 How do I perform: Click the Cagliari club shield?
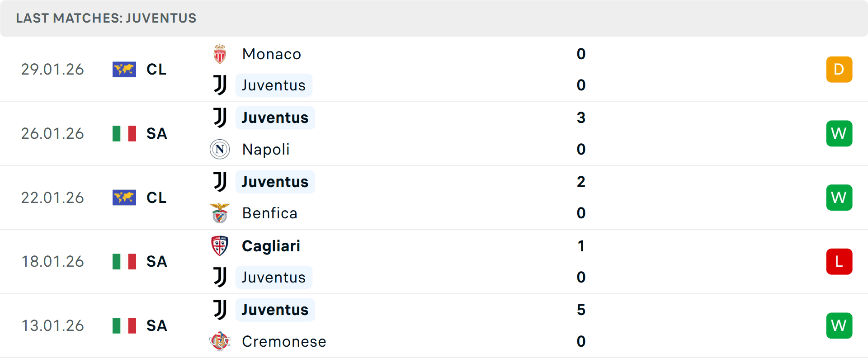[x=220, y=246]
